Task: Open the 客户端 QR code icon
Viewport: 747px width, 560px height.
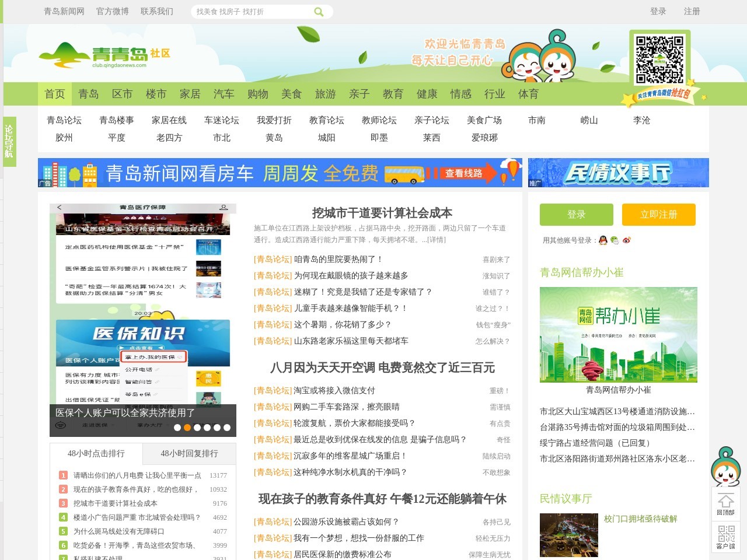Action: (725, 536)
